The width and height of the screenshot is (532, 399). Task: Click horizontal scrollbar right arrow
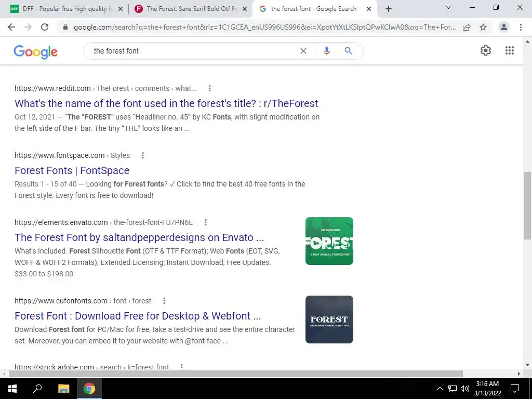click(518, 374)
